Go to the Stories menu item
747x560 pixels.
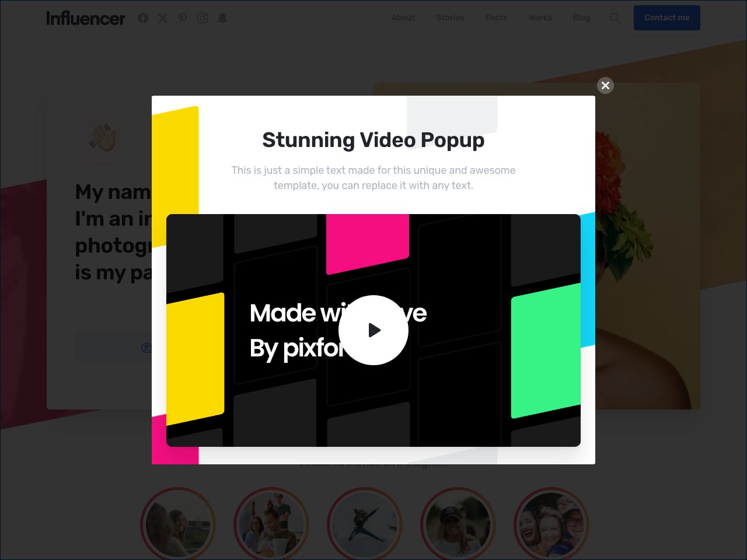(451, 17)
